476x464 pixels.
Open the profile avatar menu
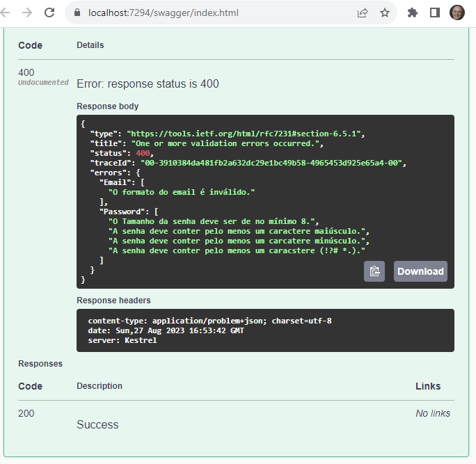coord(457,13)
